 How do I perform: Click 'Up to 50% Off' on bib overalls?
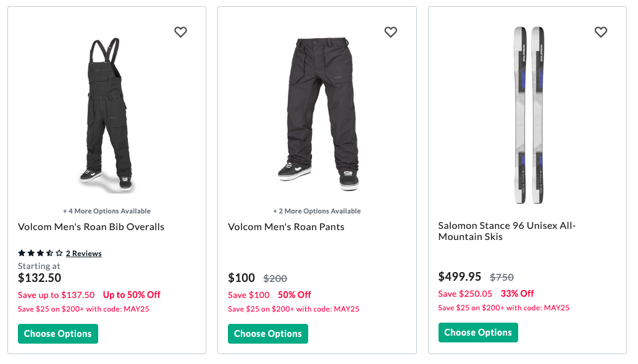pyautogui.click(x=132, y=295)
